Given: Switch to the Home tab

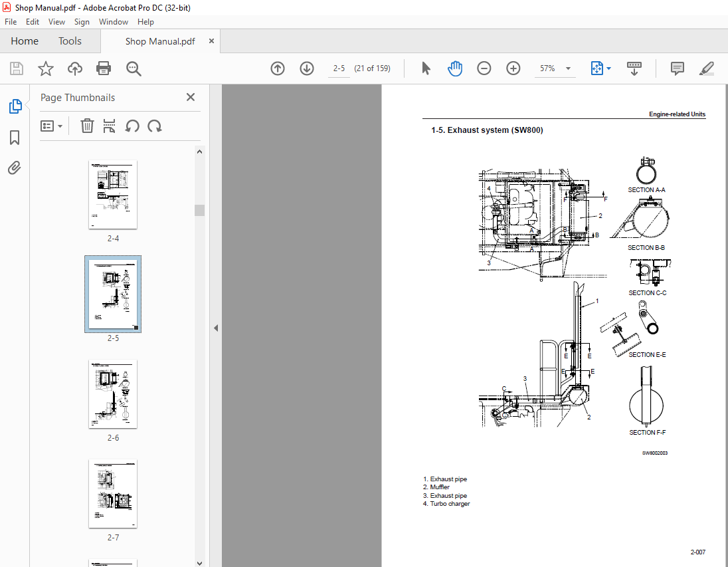Looking at the screenshot, I should [25, 41].
